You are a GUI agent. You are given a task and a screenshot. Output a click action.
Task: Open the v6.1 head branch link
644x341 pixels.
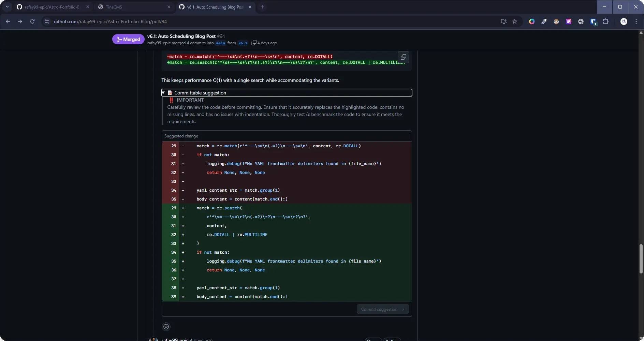[x=243, y=43]
